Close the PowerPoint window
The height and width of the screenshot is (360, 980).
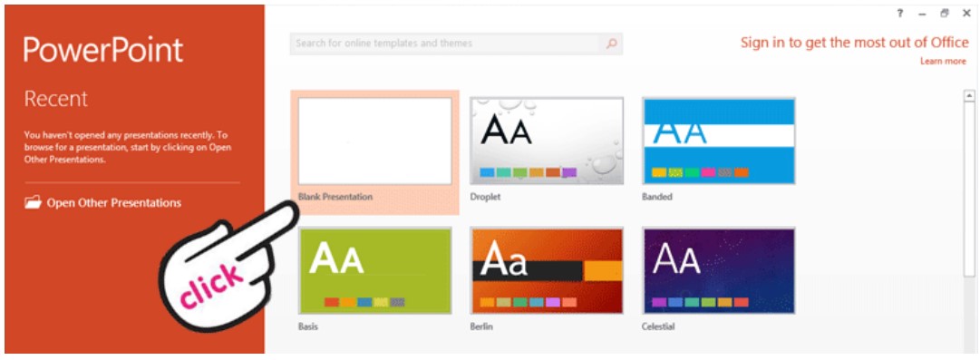click(x=966, y=13)
